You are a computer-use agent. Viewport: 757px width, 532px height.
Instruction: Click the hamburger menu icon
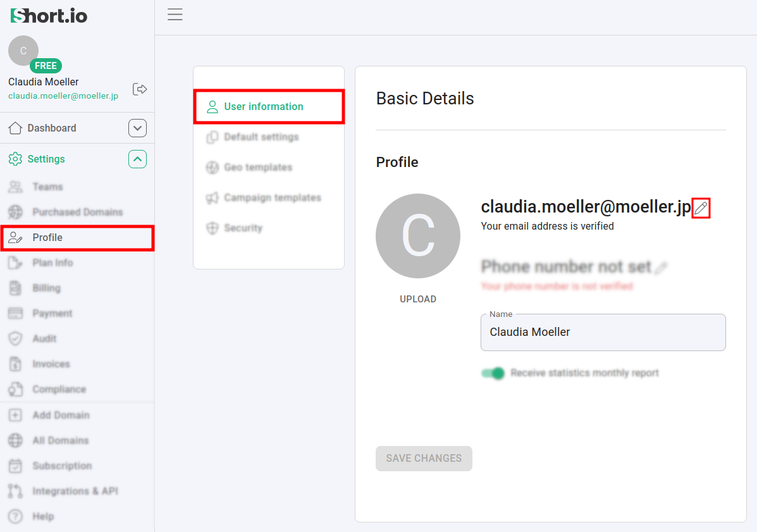175,15
